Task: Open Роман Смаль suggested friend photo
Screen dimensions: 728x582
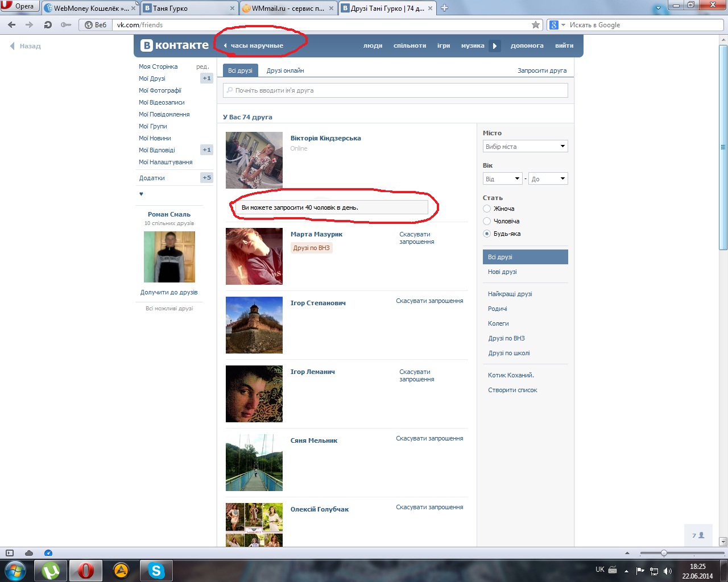Action: click(x=169, y=257)
